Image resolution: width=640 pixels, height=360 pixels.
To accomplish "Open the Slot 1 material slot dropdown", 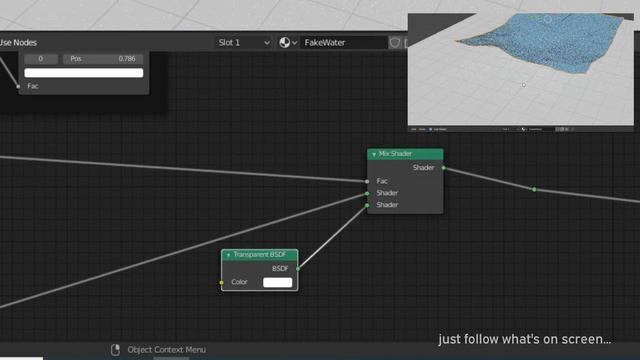I will point(243,42).
